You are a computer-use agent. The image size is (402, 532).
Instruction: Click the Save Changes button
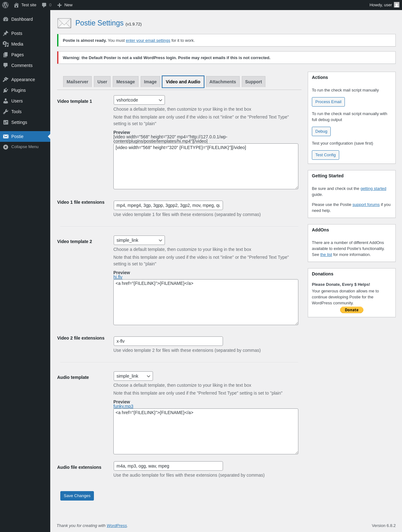pyautogui.click(x=77, y=496)
